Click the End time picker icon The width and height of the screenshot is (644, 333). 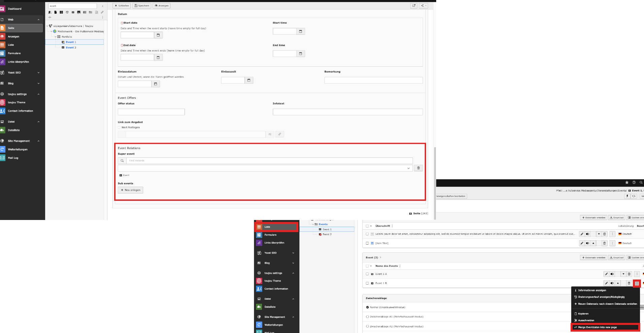tap(300, 54)
